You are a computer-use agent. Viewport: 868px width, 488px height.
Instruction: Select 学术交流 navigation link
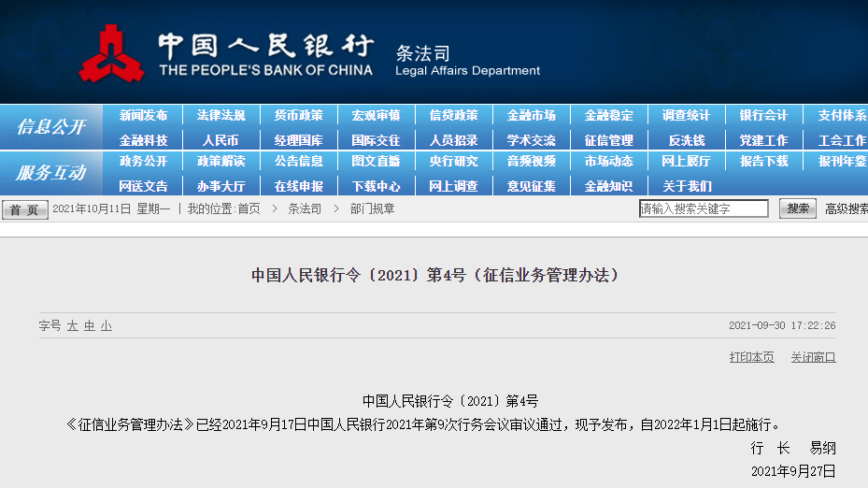[x=531, y=140]
